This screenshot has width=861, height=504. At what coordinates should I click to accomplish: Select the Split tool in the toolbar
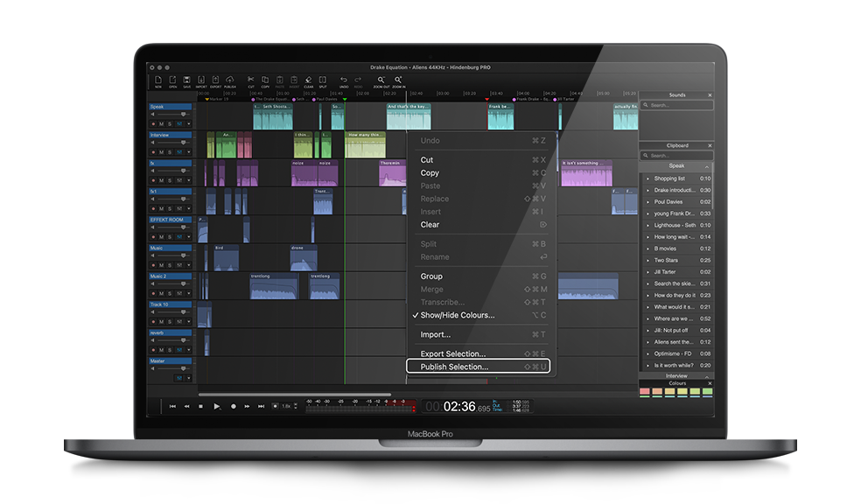(322, 81)
